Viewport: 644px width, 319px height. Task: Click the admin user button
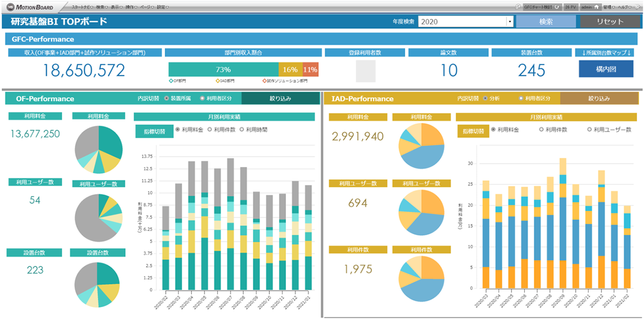tap(590, 7)
